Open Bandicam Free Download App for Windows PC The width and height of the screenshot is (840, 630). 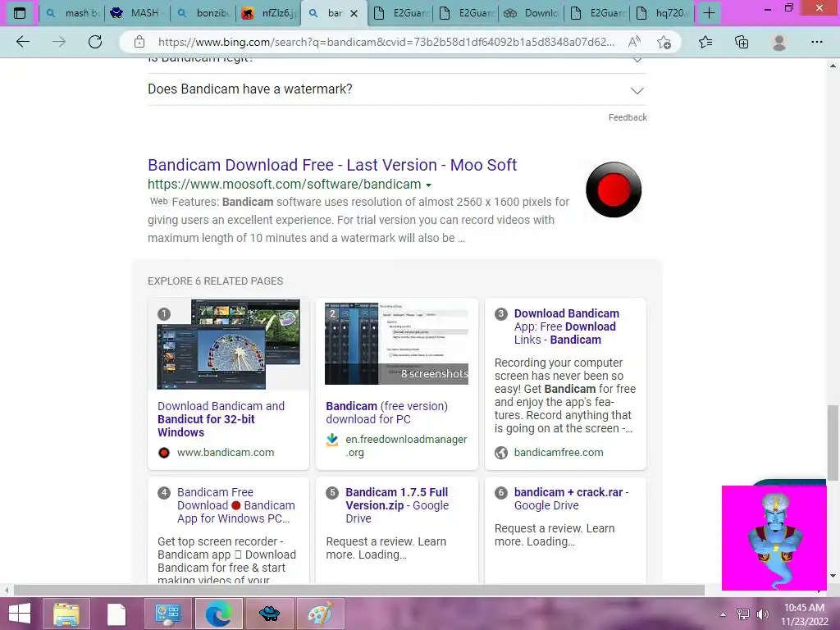(235, 505)
